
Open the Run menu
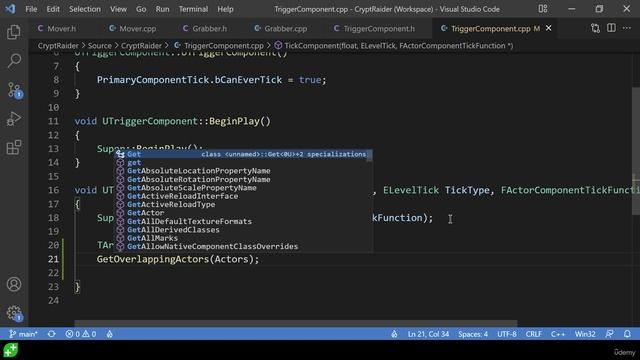pos(162,9)
